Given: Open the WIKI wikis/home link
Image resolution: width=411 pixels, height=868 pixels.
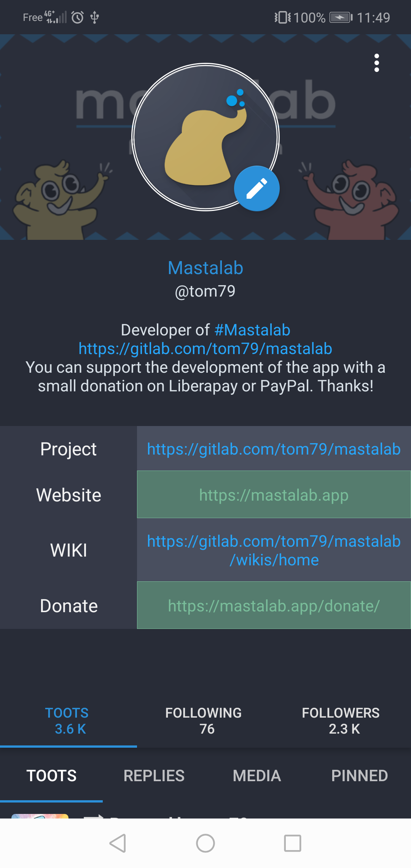Looking at the screenshot, I should click(274, 550).
